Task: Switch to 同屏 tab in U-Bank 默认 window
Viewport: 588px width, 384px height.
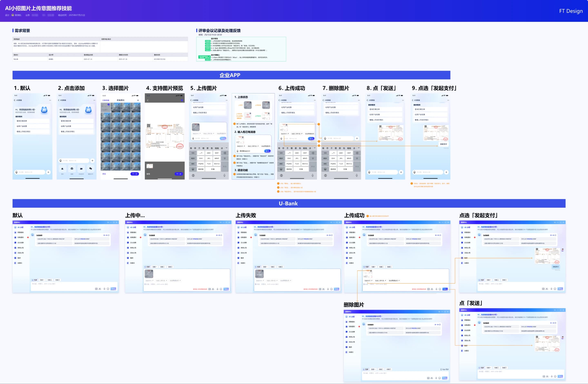Action: click(x=34, y=280)
